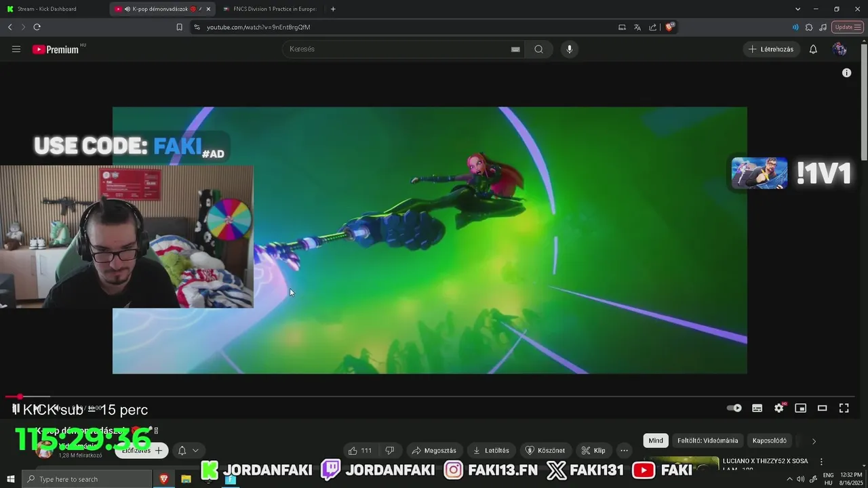Open the account avatar menu

point(840,49)
